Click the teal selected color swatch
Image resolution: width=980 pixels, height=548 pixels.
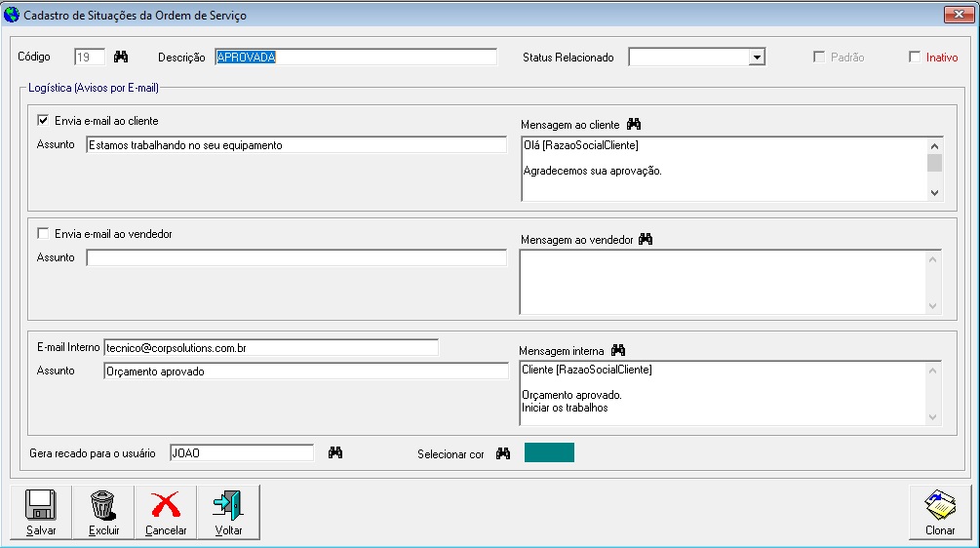click(x=549, y=452)
